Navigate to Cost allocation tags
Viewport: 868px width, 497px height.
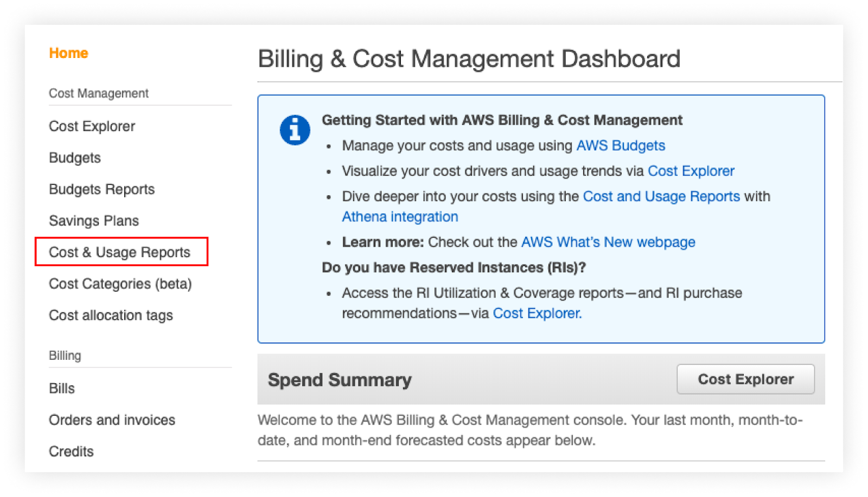[111, 315]
